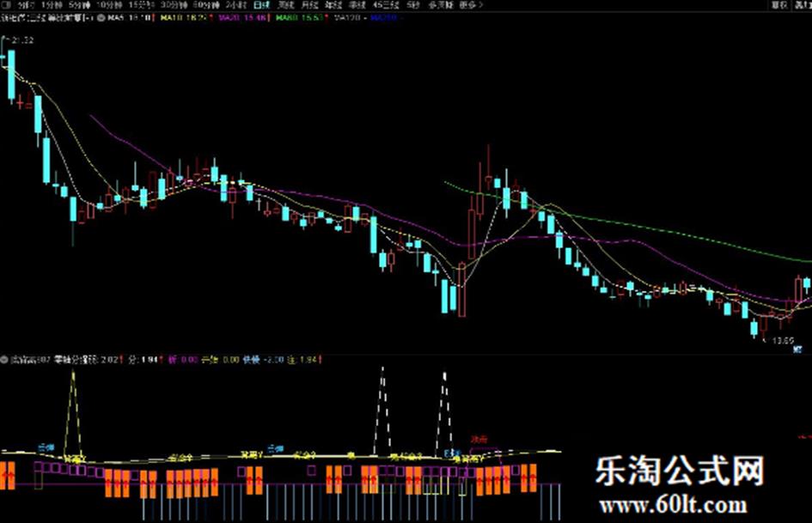Click the 13.69 low price label

783,341
